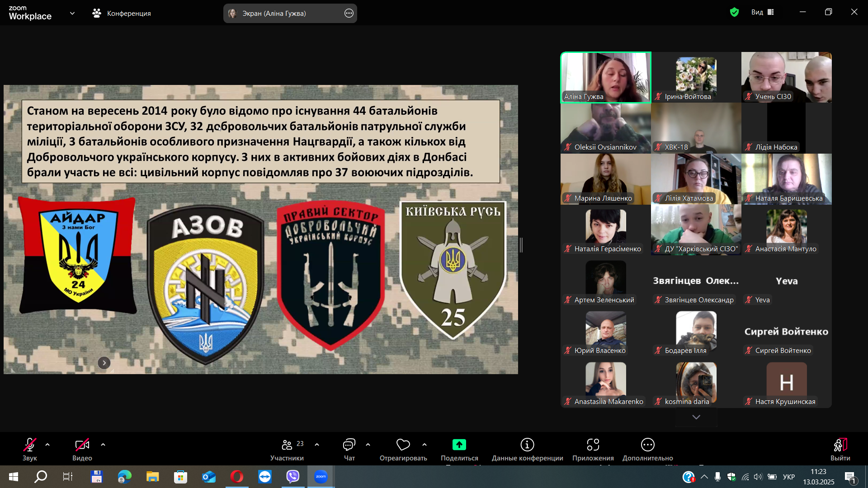Select Марина Ляшенко video tile

coord(606,179)
